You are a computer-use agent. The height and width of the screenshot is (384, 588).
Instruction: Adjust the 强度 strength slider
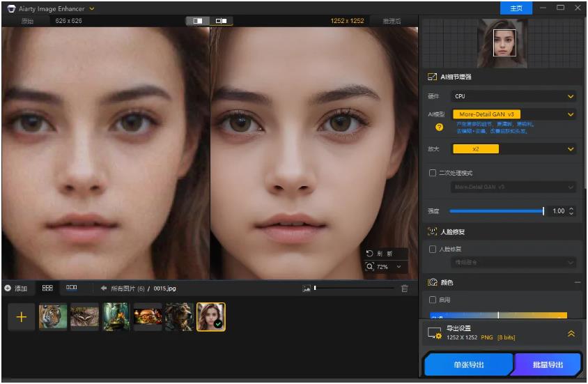point(497,211)
